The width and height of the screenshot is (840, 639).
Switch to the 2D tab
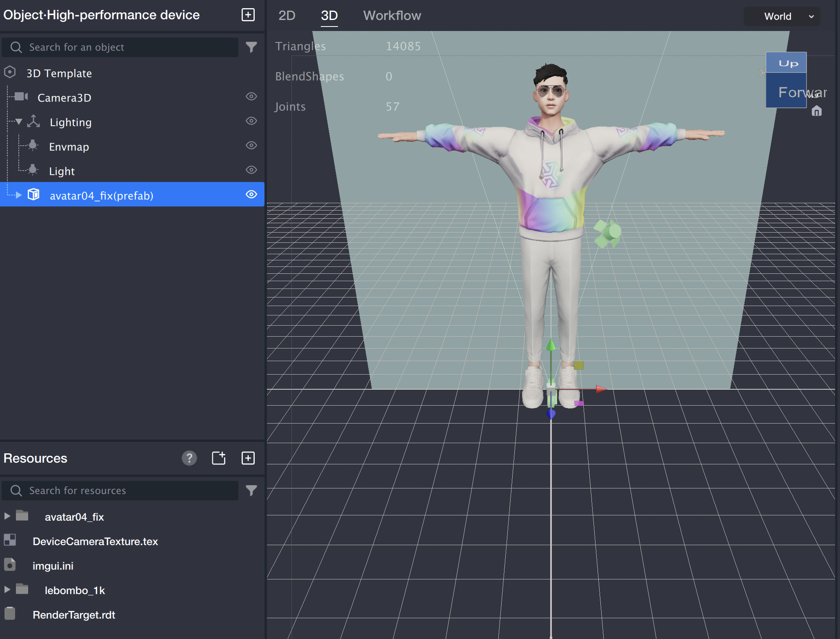tap(287, 16)
